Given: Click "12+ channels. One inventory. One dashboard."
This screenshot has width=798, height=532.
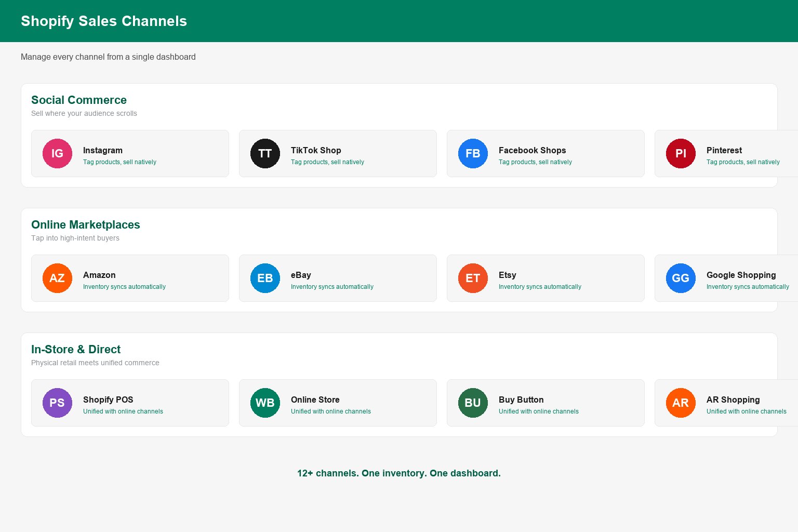Looking at the screenshot, I should [x=399, y=473].
